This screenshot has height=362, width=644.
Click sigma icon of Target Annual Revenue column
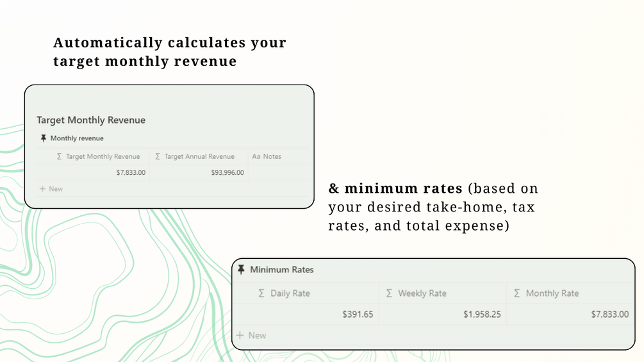158,156
